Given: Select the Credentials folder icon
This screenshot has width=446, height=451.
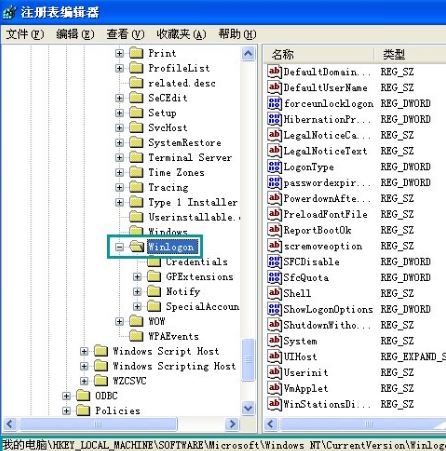Looking at the screenshot, I should coord(154,262).
